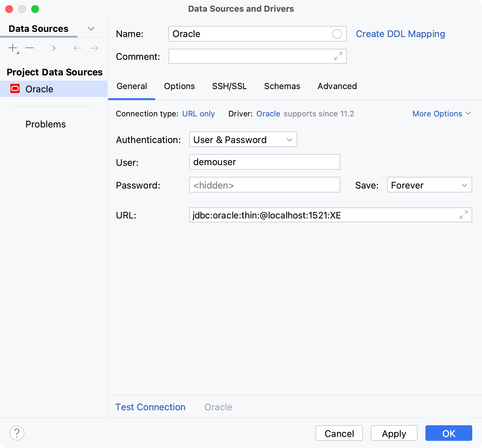Click the back navigation arrow
This screenshot has height=448, width=482.
[x=77, y=48]
